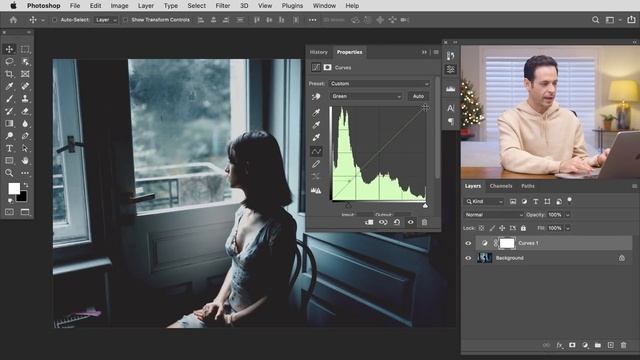Open the Opacity dropdown arrow
Screen dimensions: 640x360
point(568,215)
